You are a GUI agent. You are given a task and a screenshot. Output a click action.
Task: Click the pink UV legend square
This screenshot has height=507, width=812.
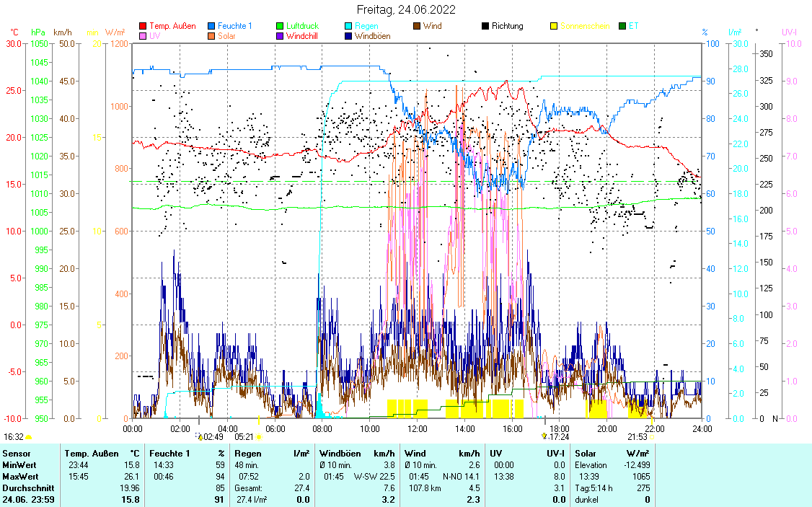click(x=143, y=36)
